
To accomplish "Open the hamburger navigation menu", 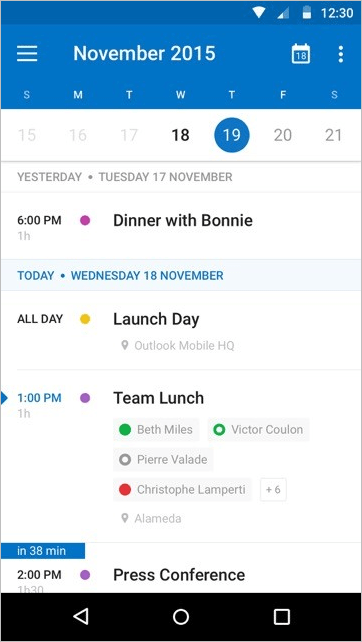I will click(27, 54).
